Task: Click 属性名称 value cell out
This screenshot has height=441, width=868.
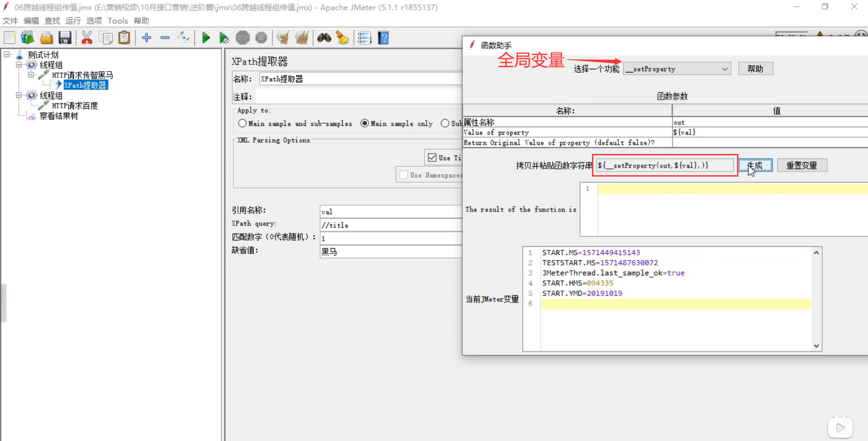Action: (x=770, y=122)
